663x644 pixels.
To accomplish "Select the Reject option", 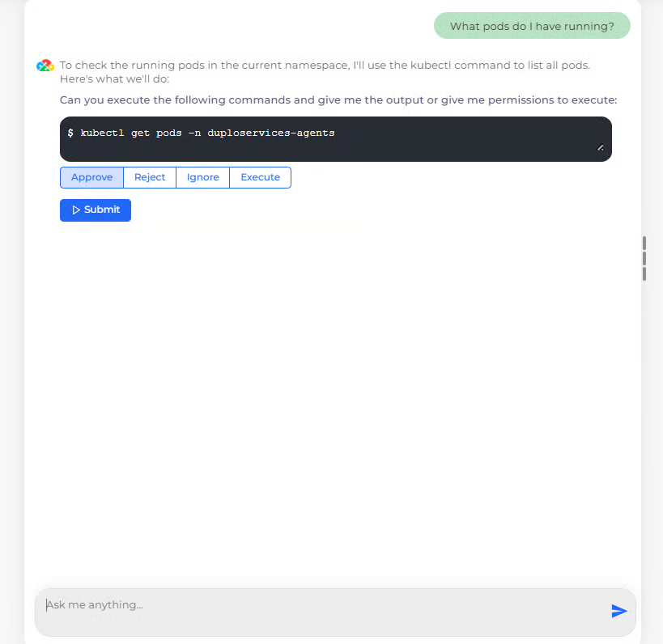I will click(x=150, y=177).
